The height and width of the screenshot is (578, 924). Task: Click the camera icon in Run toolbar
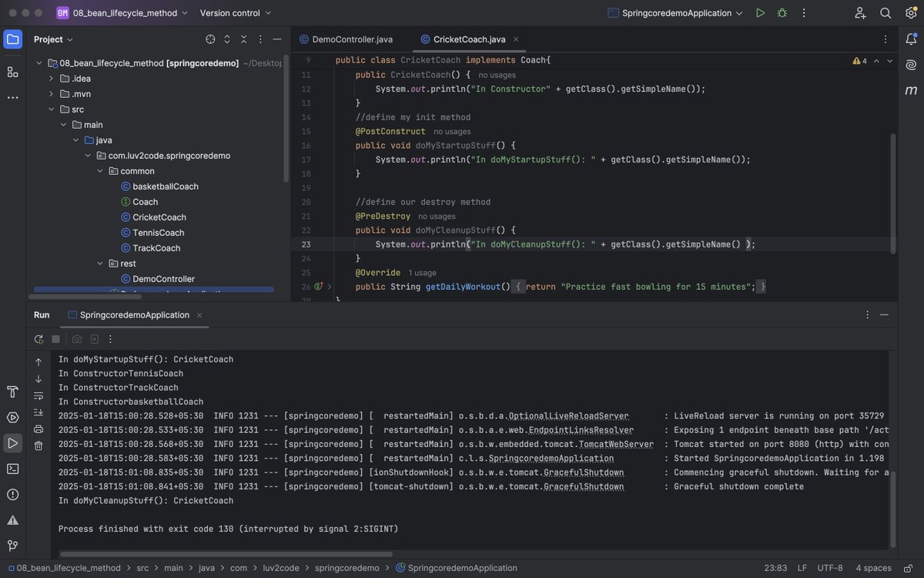click(x=77, y=339)
